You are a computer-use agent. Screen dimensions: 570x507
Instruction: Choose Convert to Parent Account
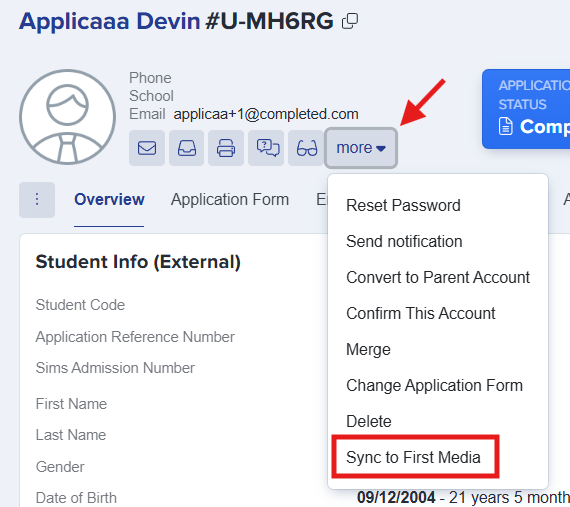click(x=438, y=277)
